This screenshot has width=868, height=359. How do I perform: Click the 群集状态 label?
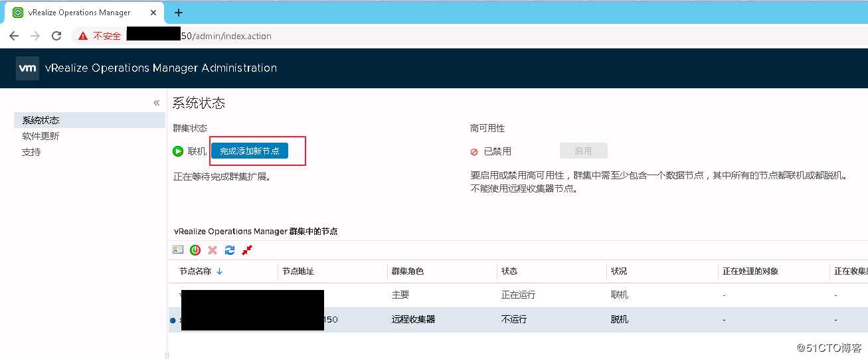[190, 128]
